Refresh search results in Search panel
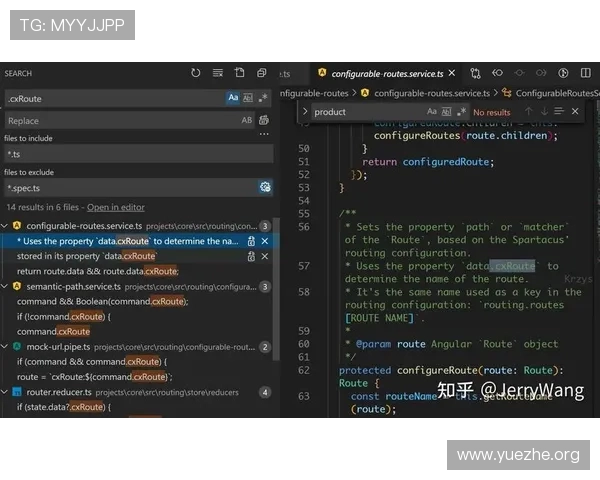 click(x=196, y=73)
